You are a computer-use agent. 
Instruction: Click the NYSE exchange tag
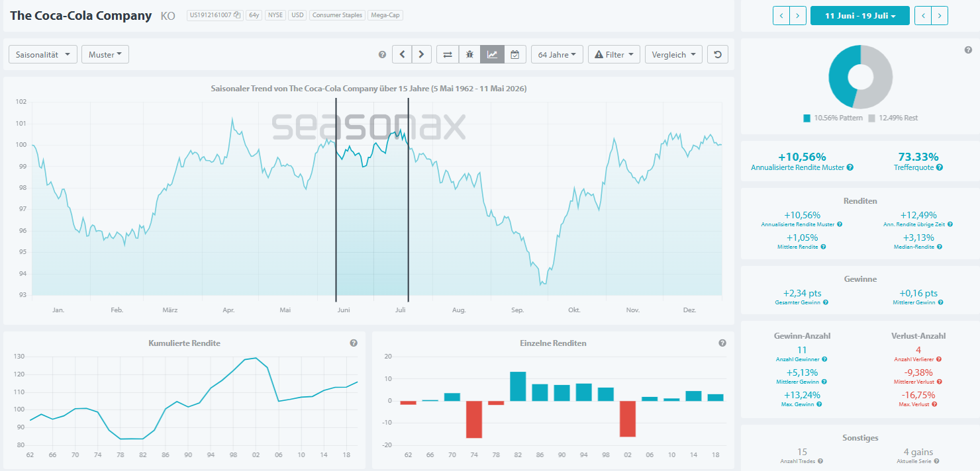(275, 15)
